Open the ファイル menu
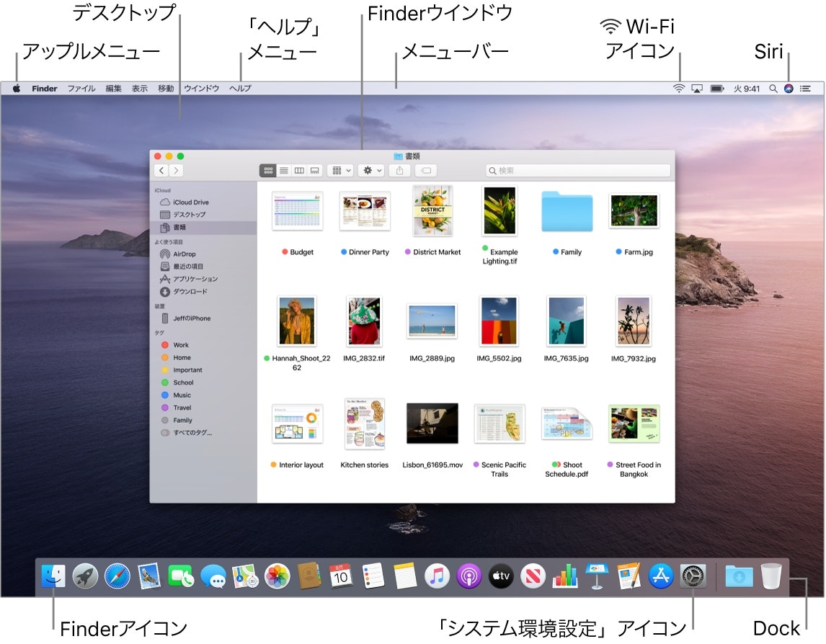 click(81, 89)
